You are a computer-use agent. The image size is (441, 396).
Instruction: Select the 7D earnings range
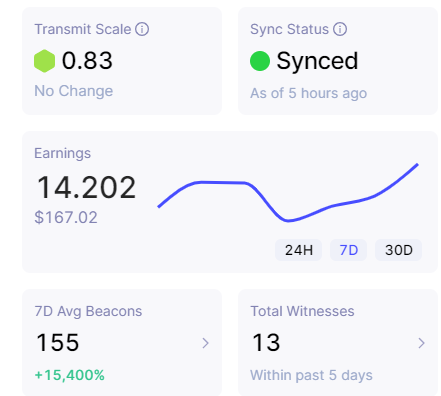point(349,250)
